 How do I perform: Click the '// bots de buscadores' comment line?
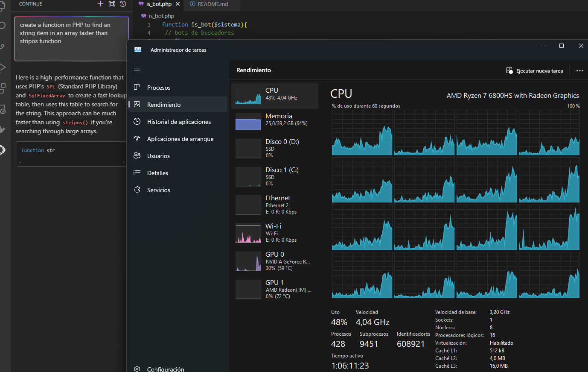(200, 33)
